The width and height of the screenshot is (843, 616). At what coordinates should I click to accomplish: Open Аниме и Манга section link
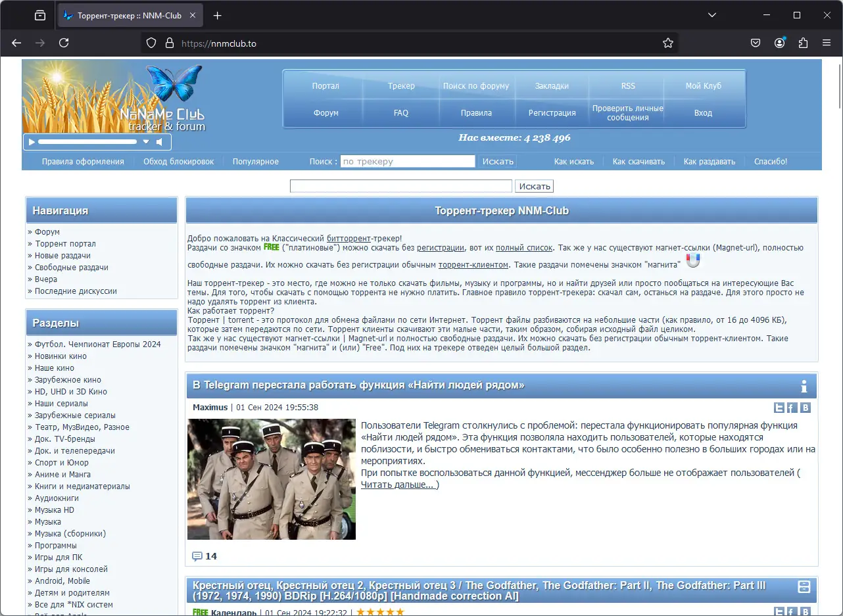(x=62, y=475)
